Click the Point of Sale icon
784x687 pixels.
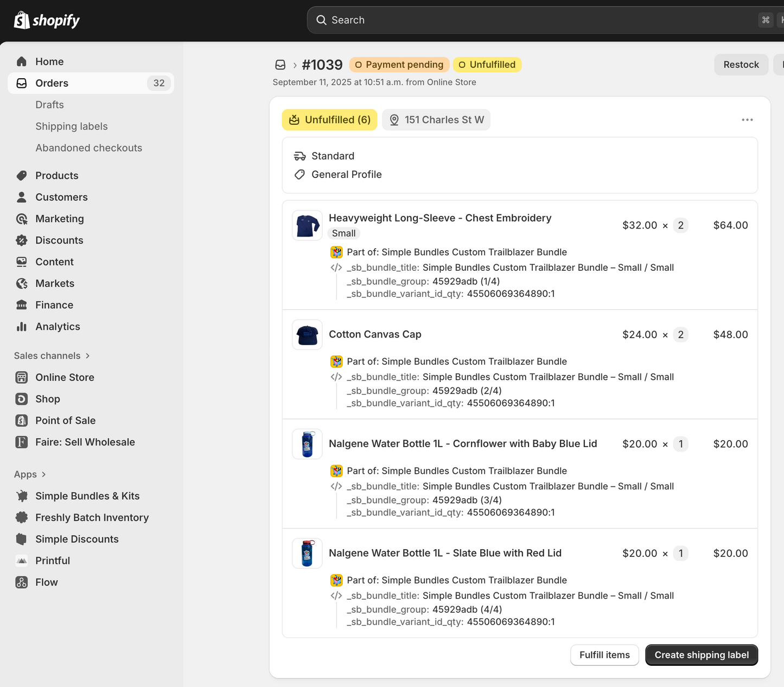[x=22, y=421]
